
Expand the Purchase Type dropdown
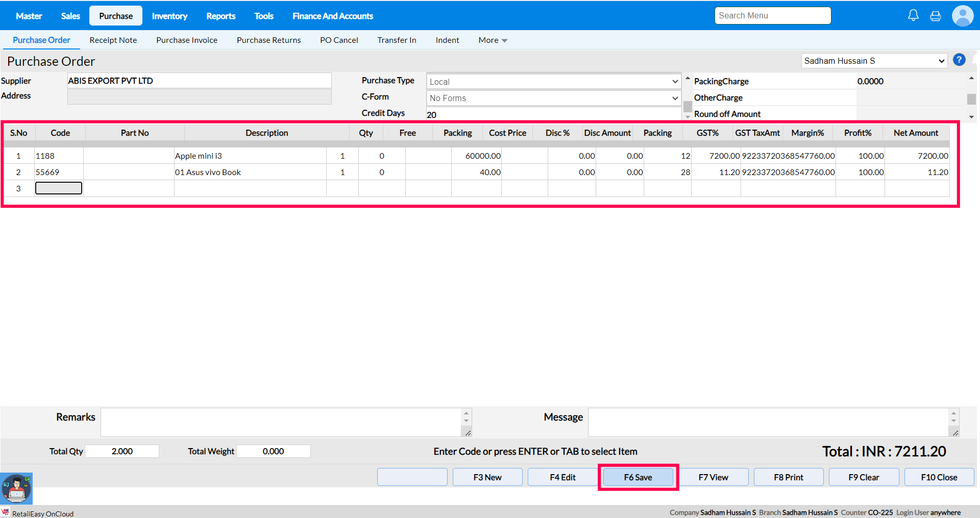[553, 82]
